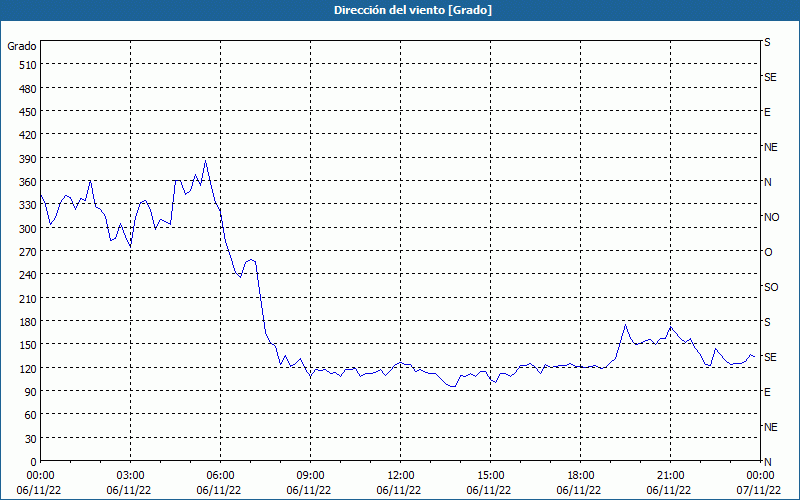Click the wind line lowest dip near 95 degrees
The image size is (800, 500).
(x=452, y=386)
